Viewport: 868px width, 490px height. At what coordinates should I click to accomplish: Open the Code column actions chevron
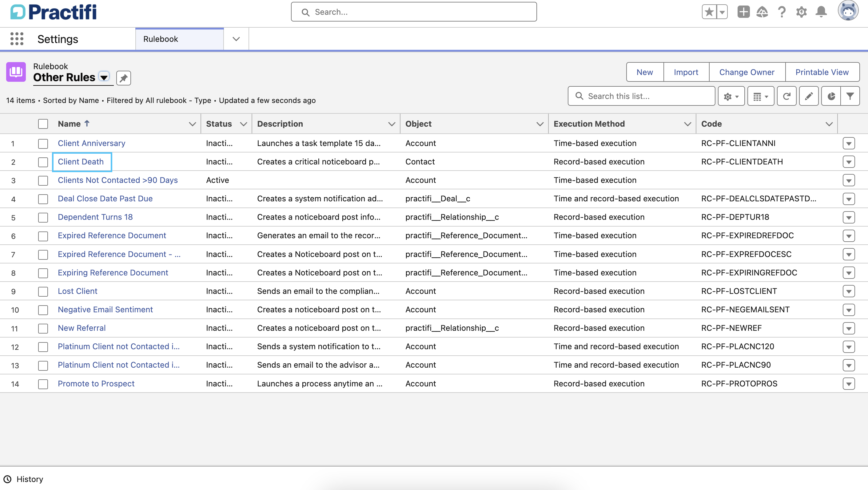tap(829, 124)
